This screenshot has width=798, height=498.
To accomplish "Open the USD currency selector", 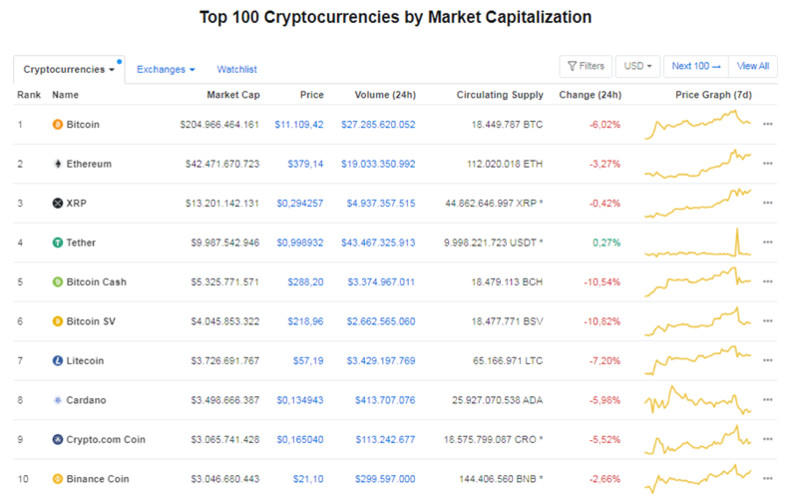I will (637, 66).
